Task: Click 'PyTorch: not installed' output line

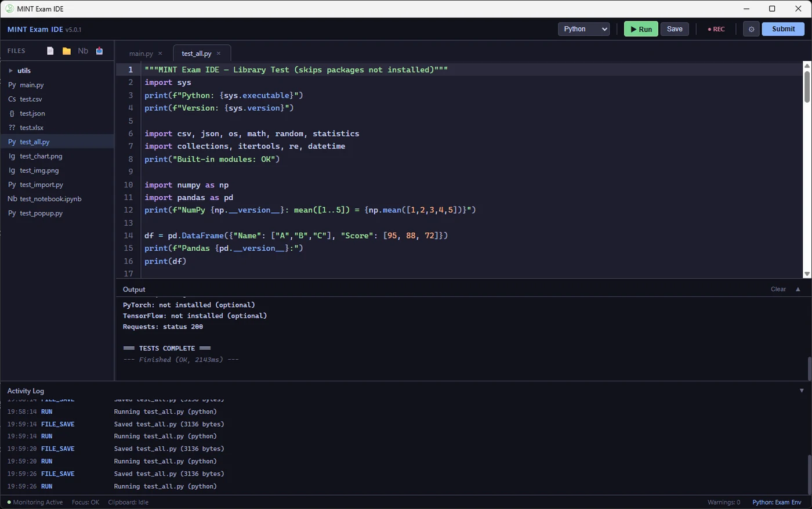Action: click(x=189, y=305)
